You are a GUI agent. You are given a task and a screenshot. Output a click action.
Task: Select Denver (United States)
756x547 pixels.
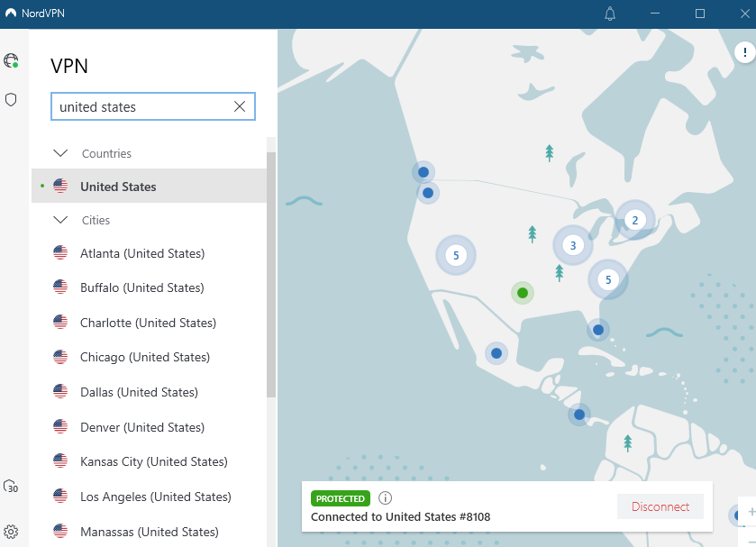click(149, 427)
